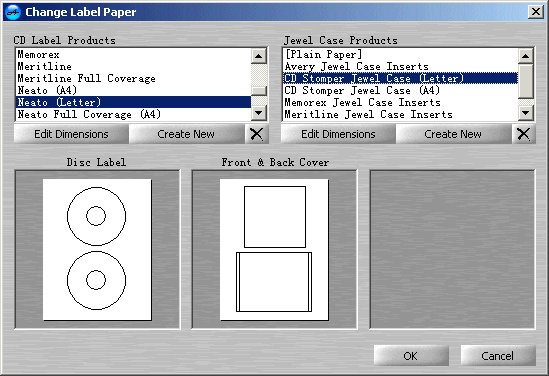Cancel the label paper change
The image size is (549, 376).
coord(498,356)
